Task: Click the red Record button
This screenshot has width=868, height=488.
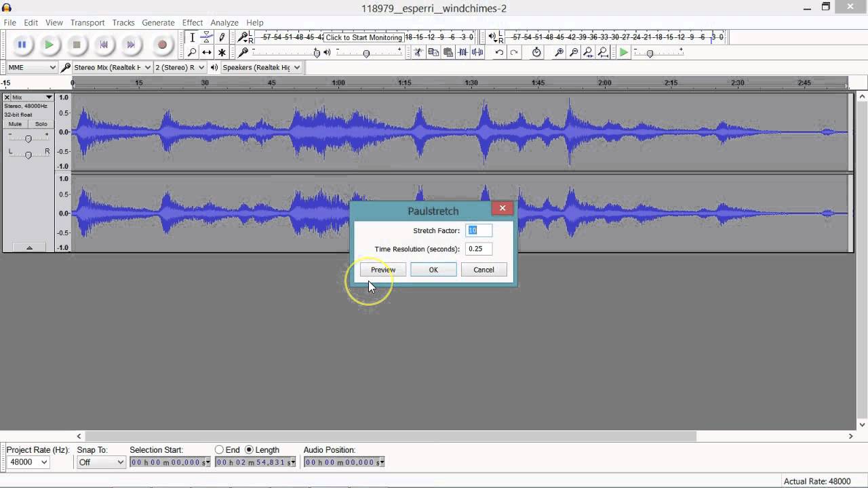Action: click(x=162, y=45)
